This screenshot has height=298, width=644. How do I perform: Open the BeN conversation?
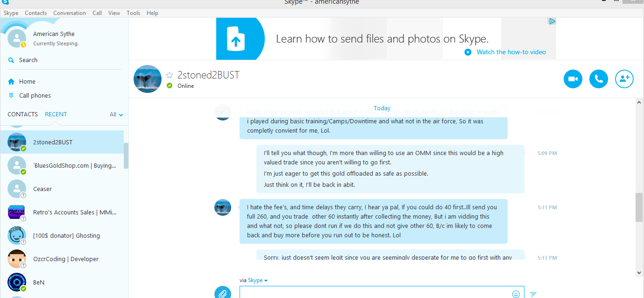[x=62, y=282]
